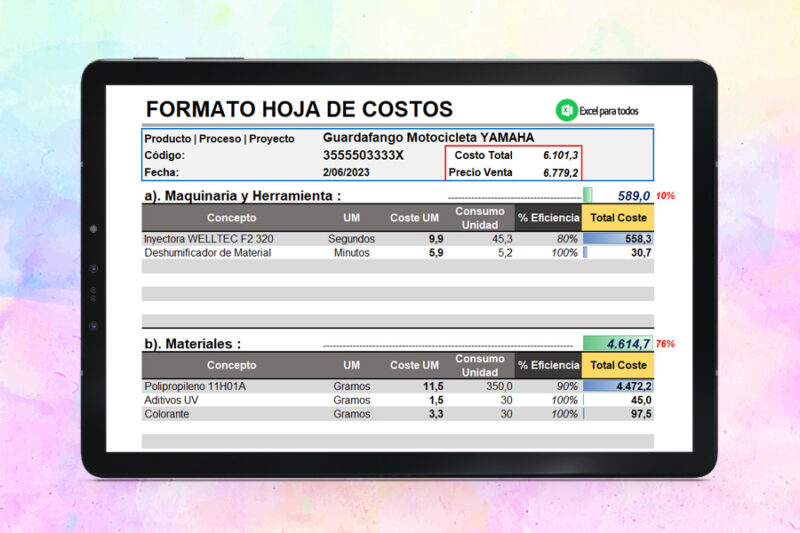Screen dimensions: 800x533
Task: Click the 'Polipropileno 11H01A' cell
Action: point(195,386)
